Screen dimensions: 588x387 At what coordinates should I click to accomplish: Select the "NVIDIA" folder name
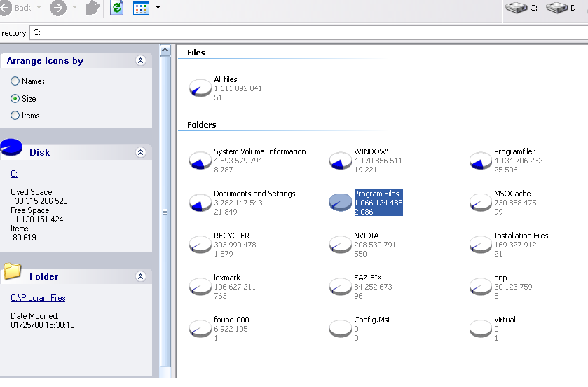(367, 236)
